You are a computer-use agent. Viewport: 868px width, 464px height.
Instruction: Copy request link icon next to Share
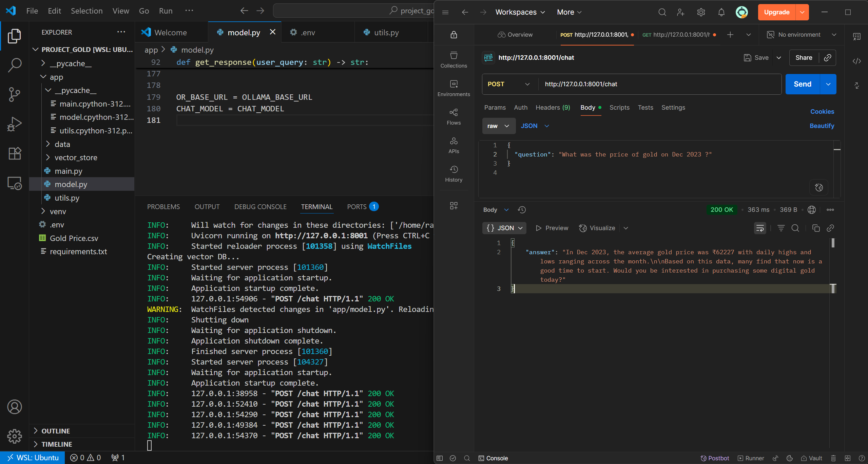point(827,58)
